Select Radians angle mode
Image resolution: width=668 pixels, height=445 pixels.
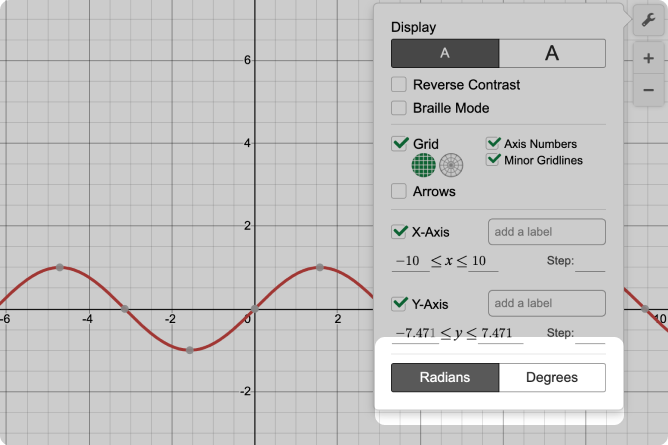pyautogui.click(x=445, y=377)
